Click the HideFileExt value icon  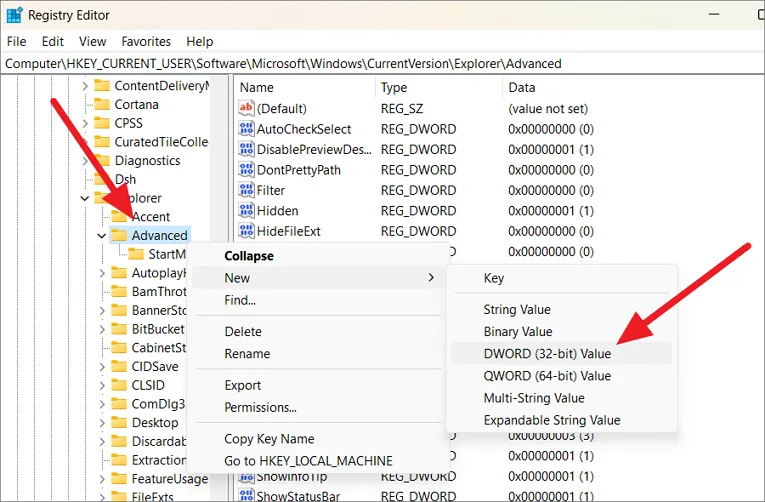247,231
